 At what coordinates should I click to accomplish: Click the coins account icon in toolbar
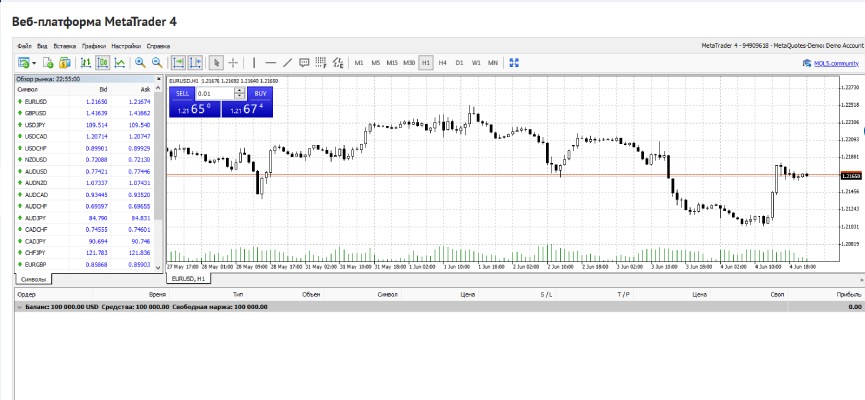[x=65, y=63]
